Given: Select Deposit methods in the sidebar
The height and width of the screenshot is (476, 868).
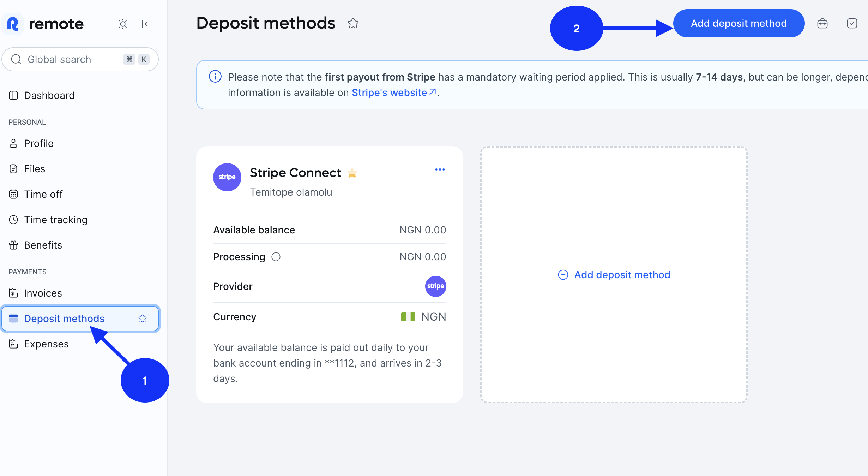Looking at the screenshot, I should pos(80,319).
